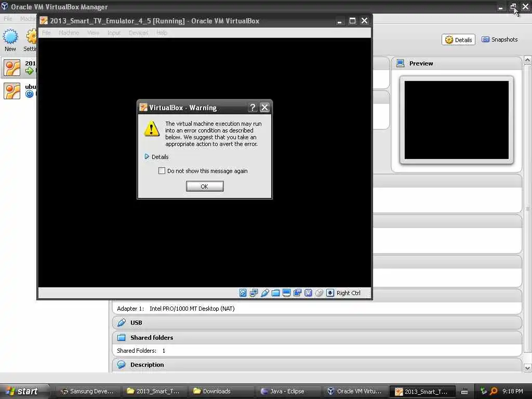The image size is (532, 399).
Task: Click the USB section plug icon
Action: click(122, 323)
